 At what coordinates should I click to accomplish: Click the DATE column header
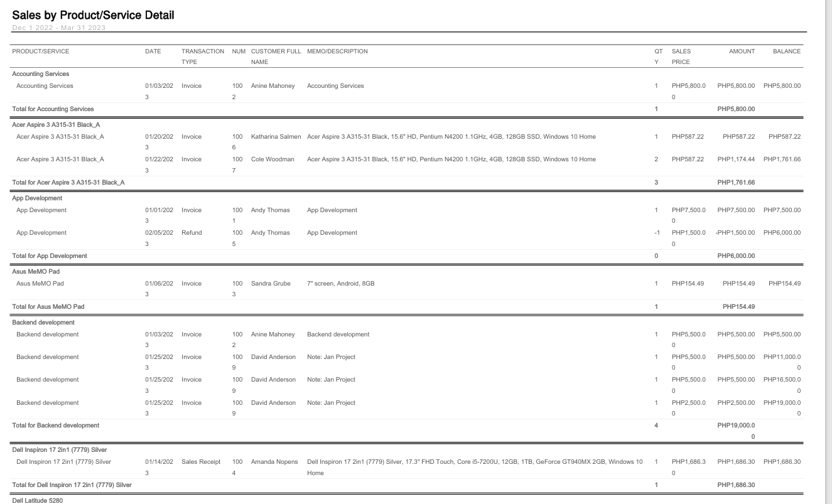(x=153, y=51)
